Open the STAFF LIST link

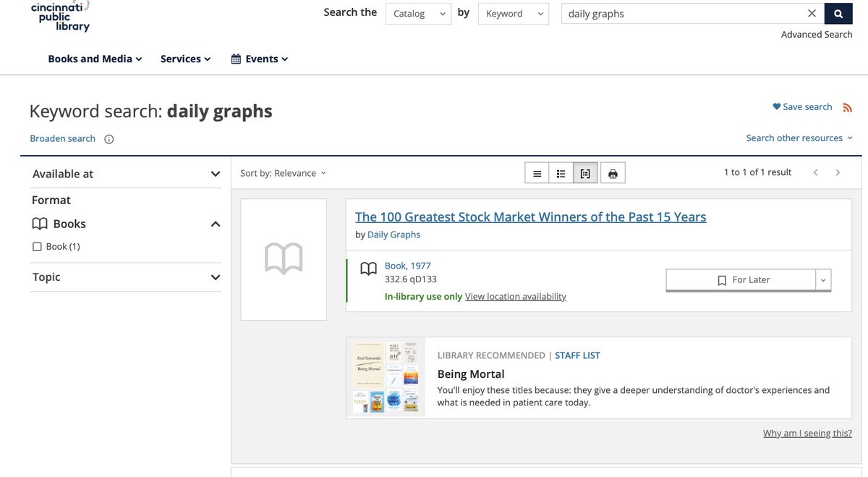tap(577, 355)
